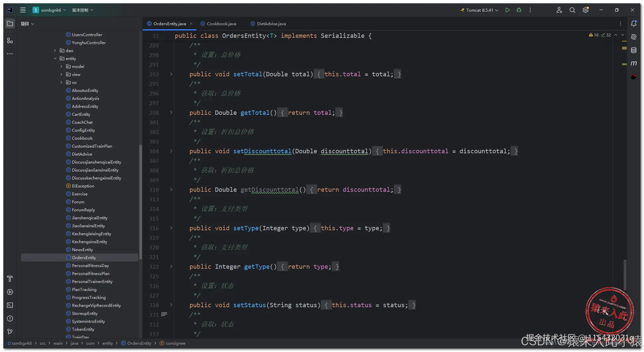The width and height of the screenshot is (644, 352).
Task: Open the Services tool window
Action: (x=10, y=292)
